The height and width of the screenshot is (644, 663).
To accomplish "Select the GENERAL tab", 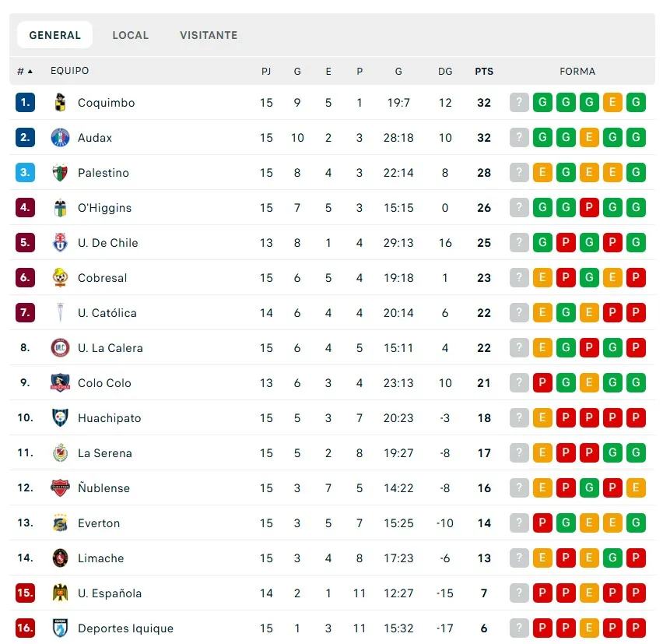I will coord(54,35).
